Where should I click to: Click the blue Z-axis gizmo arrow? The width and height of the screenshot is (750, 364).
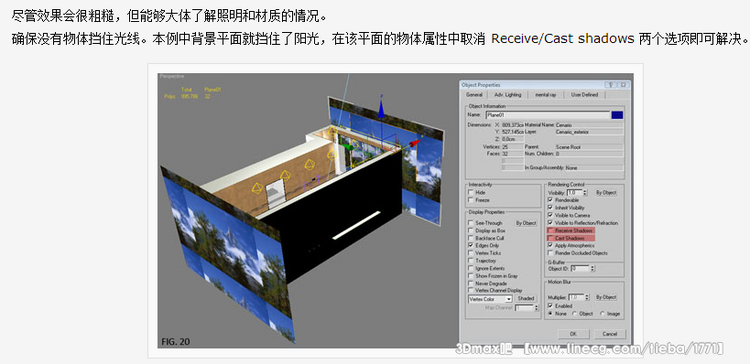point(381,109)
